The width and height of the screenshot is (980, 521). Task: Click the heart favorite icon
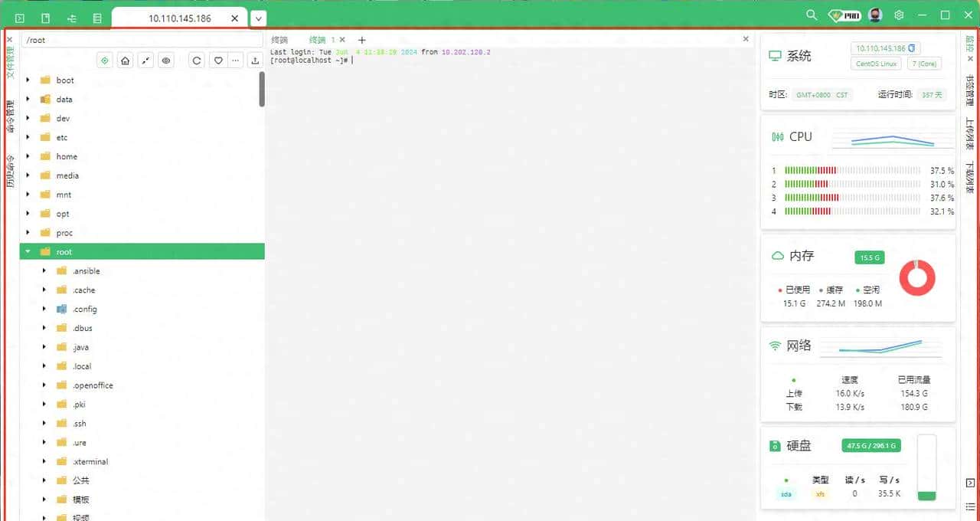pos(218,61)
